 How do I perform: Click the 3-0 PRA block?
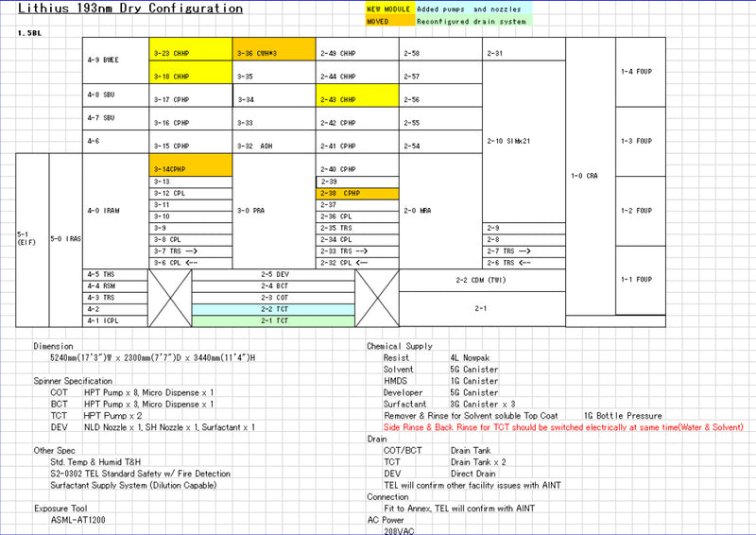point(274,211)
